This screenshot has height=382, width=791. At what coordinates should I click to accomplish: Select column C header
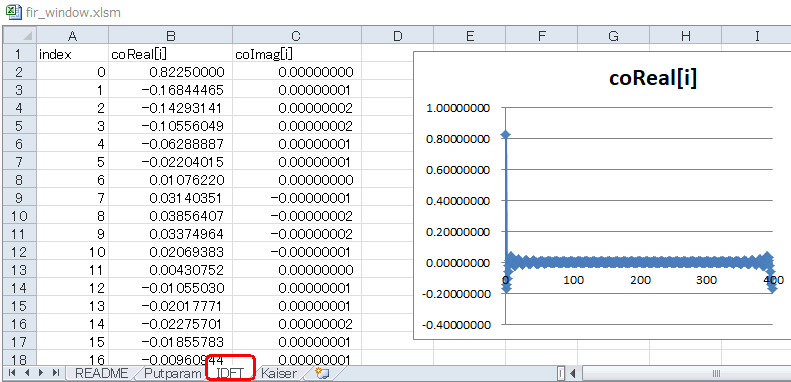tap(297, 35)
